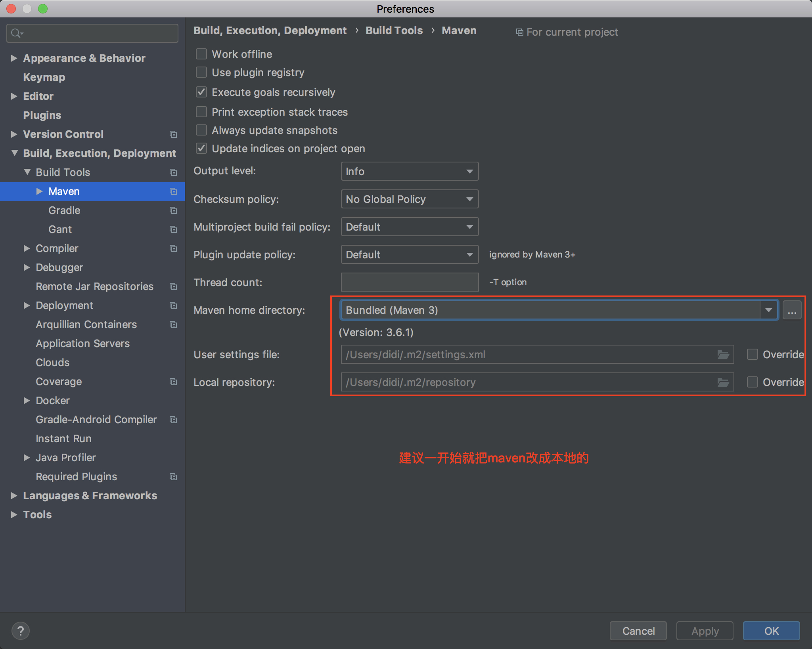812x649 pixels.
Task: Click project-level icon next to Version Control
Action: pyautogui.click(x=173, y=134)
